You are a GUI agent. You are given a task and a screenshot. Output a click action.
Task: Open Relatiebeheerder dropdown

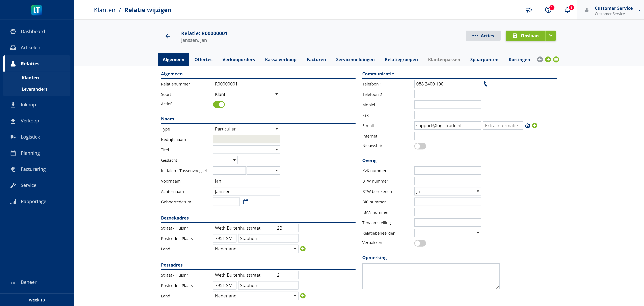447,233
